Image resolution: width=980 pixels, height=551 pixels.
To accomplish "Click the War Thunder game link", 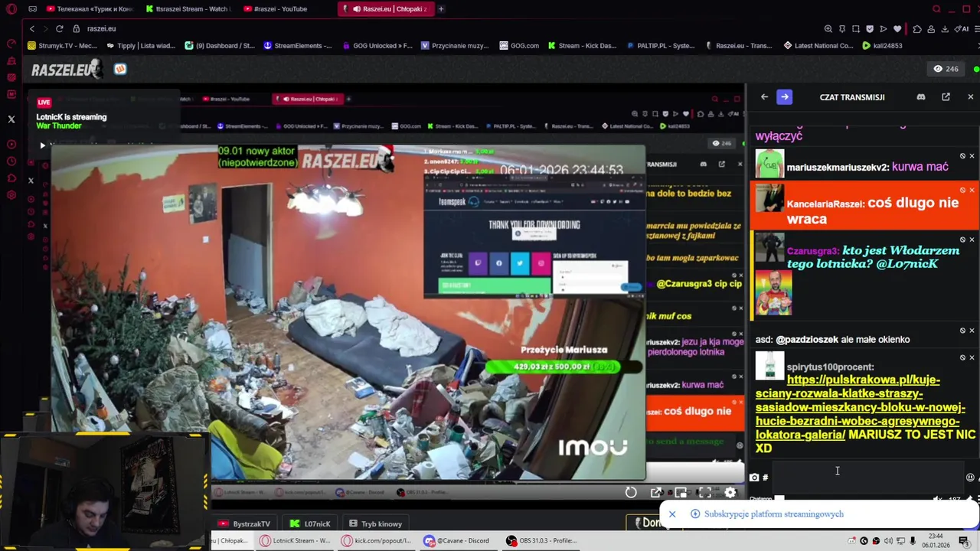I will [x=59, y=126].
